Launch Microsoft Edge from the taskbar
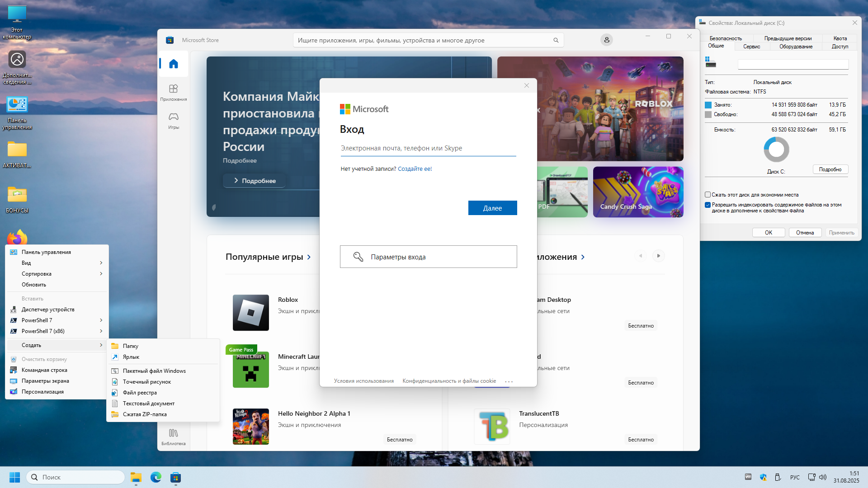The image size is (868, 488). 156,477
